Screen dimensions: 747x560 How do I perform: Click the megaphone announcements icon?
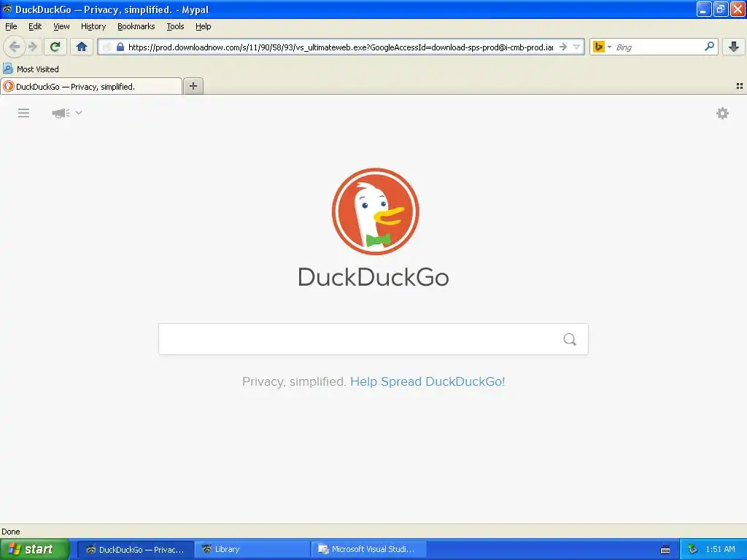[61, 113]
